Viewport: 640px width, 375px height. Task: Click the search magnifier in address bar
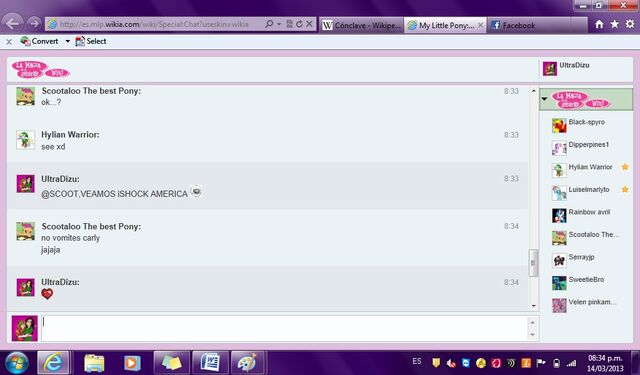pyautogui.click(x=269, y=24)
